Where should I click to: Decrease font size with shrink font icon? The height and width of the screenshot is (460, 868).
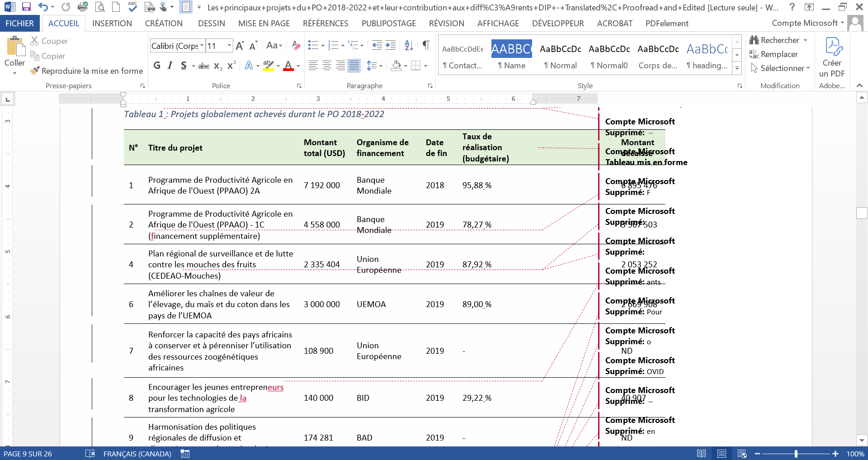[253, 46]
